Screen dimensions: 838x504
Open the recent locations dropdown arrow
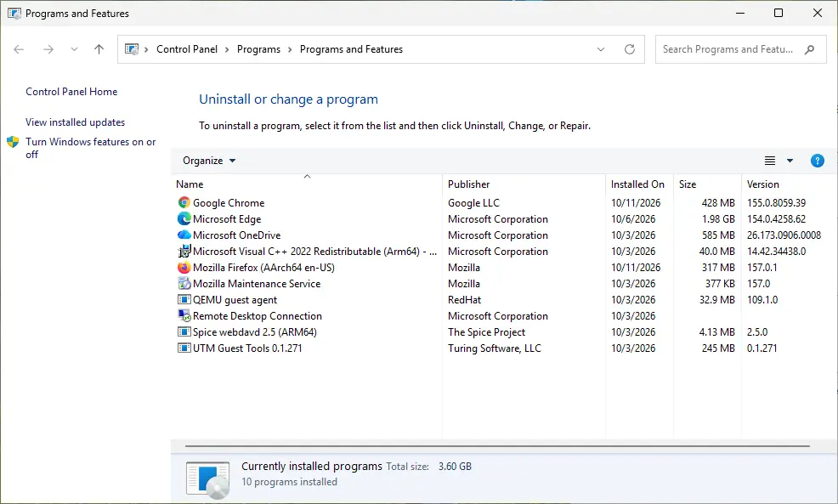pyautogui.click(x=74, y=49)
